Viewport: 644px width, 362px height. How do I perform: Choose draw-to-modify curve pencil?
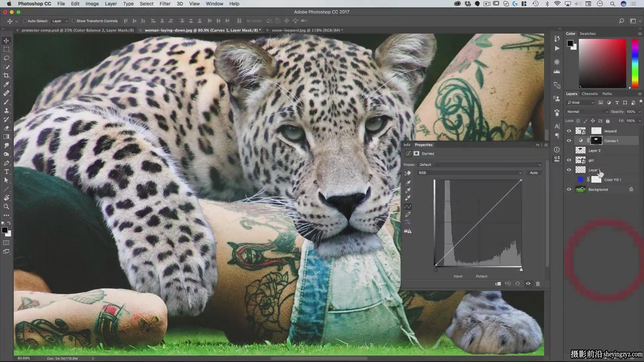(x=408, y=214)
